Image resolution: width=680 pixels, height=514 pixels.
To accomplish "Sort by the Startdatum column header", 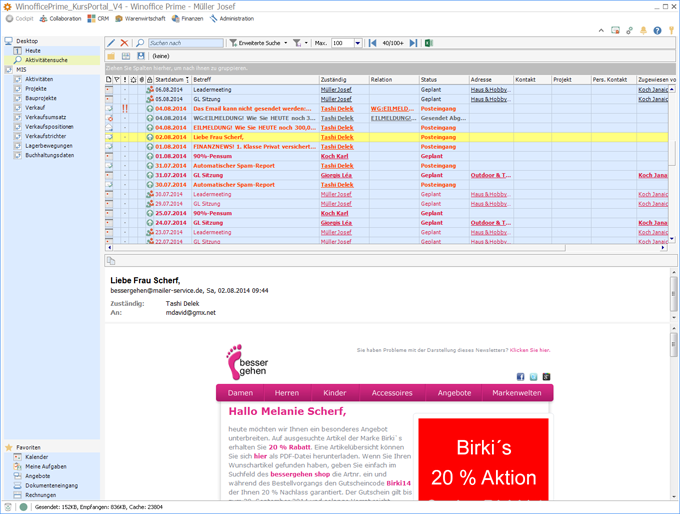I will [x=172, y=80].
